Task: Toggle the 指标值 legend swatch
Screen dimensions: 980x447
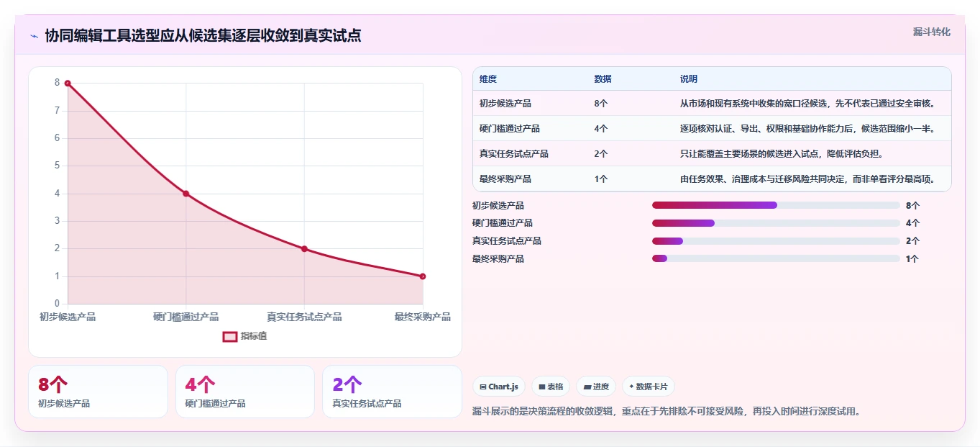Action: coord(230,336)
